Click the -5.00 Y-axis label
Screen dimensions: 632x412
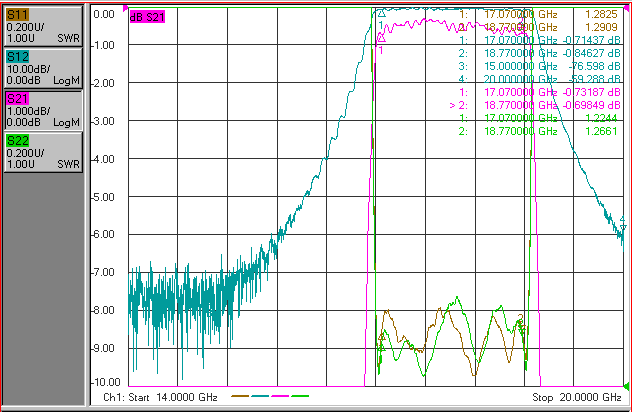pyautogui.click(x=103, y=197)
